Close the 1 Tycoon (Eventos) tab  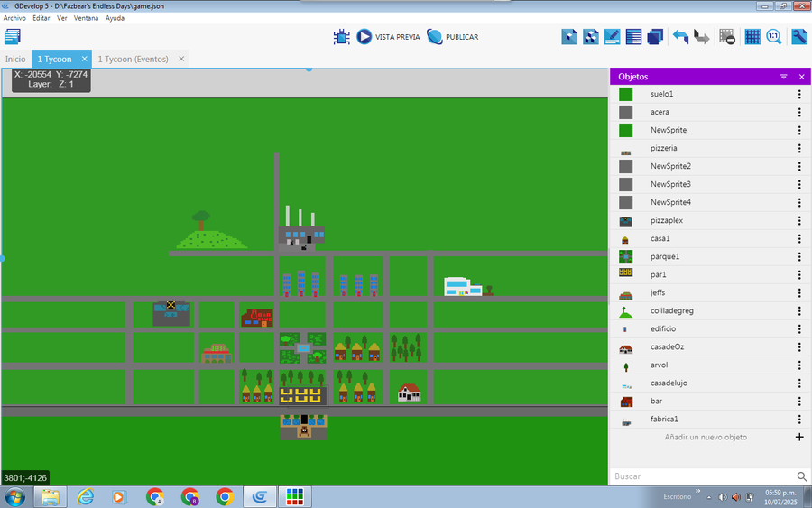click(x=181, y=59)
